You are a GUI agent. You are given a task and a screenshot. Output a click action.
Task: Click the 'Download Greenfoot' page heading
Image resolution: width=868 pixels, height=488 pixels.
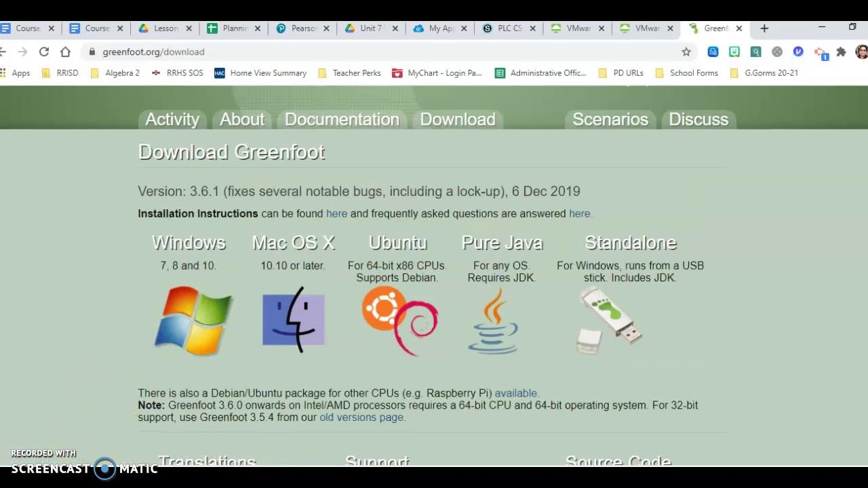click(231, 152)
